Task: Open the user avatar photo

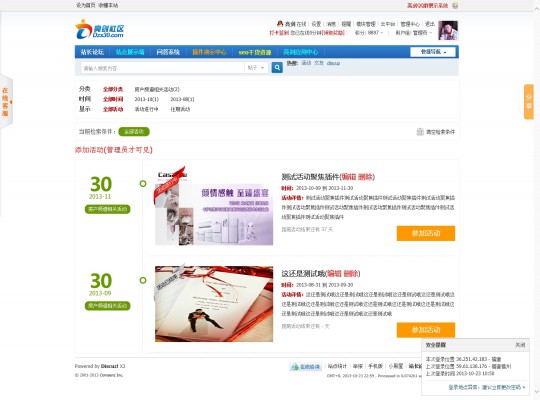Action: click(448, 30)
